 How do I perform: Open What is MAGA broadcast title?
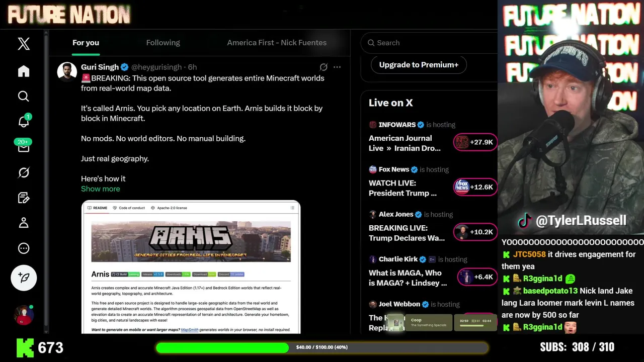[408, 278]
